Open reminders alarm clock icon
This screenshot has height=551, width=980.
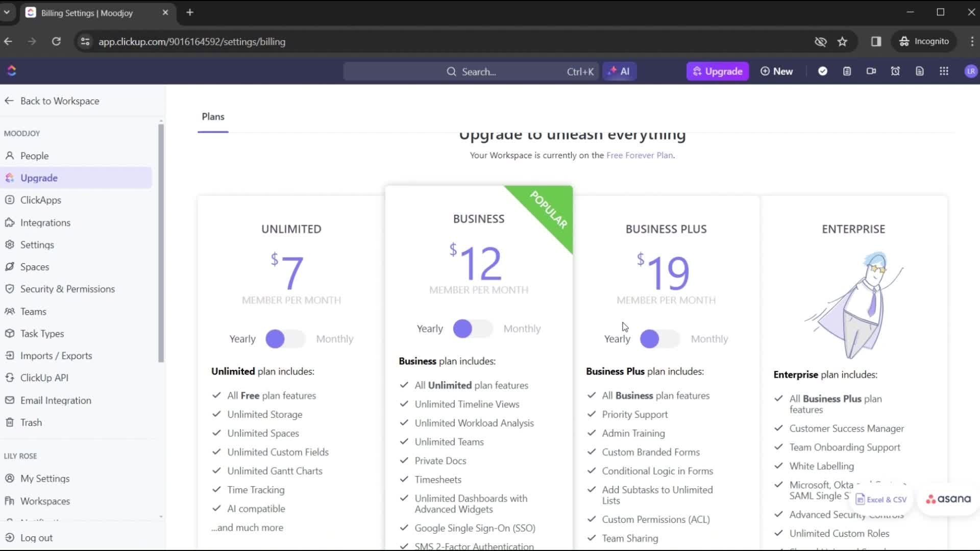click(895, 71)
